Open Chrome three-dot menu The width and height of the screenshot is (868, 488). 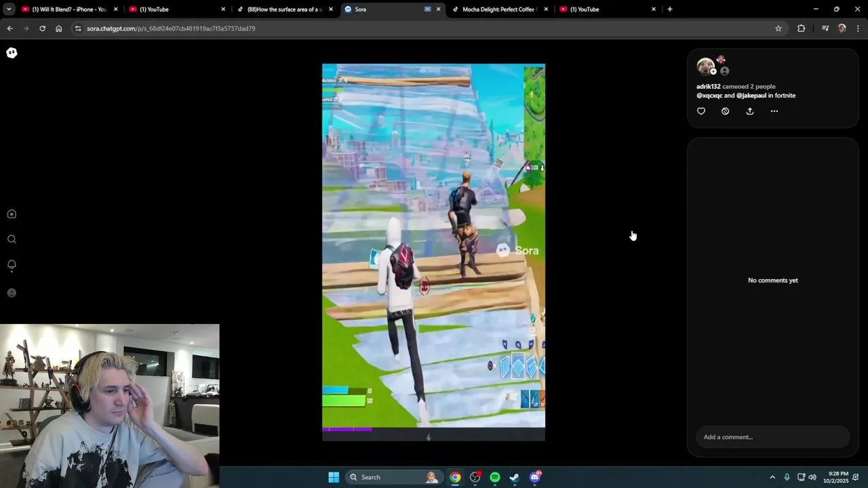point(859,28)
